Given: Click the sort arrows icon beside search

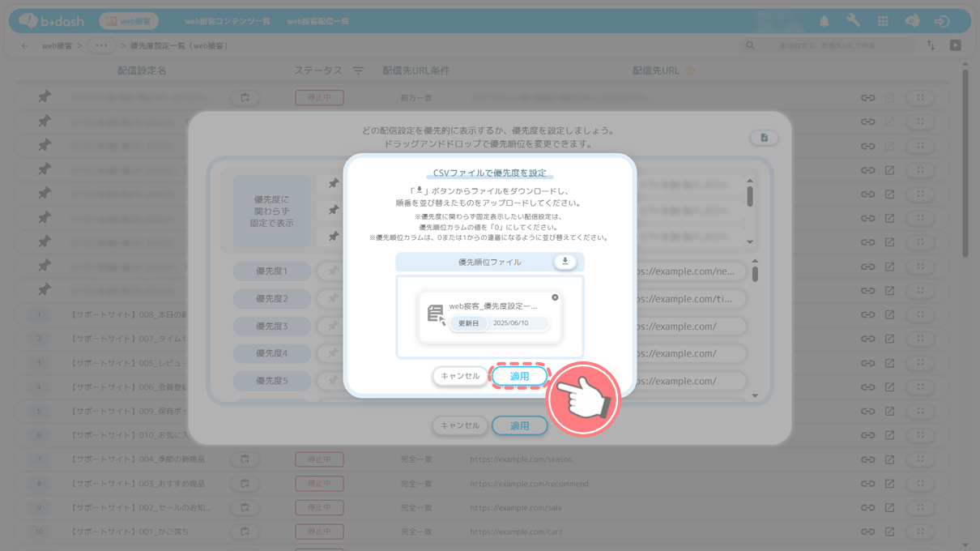Looking at the screenshot, I should (x=931, y=46).
